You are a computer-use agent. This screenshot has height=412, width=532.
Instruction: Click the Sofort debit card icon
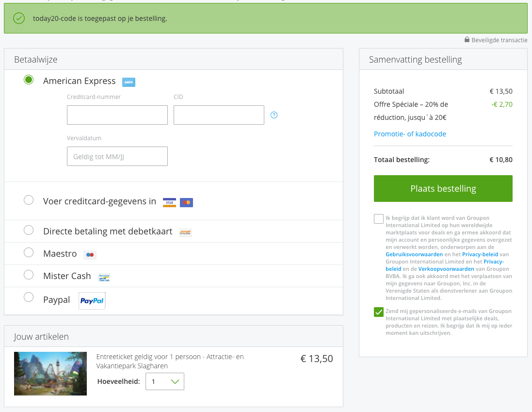185,232
